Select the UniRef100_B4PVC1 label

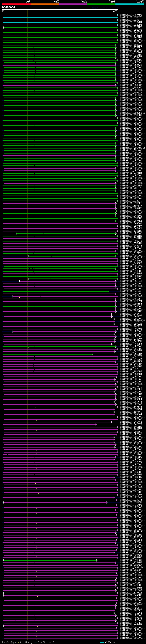point(131,228)
